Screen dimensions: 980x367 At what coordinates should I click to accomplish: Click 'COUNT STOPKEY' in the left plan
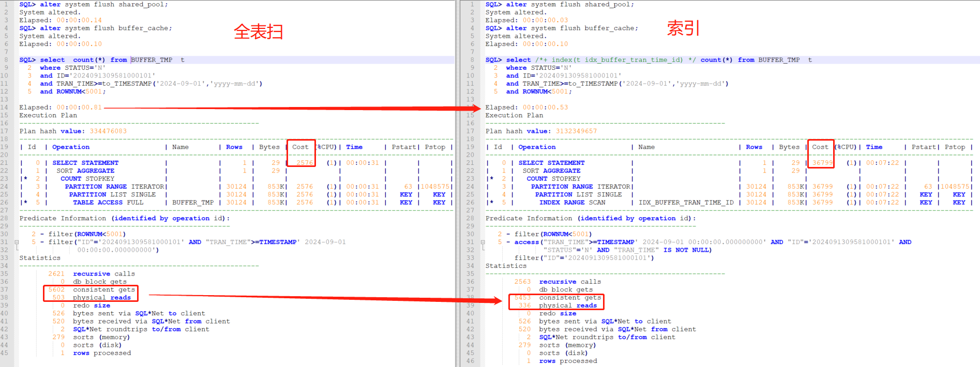point(87,179)
